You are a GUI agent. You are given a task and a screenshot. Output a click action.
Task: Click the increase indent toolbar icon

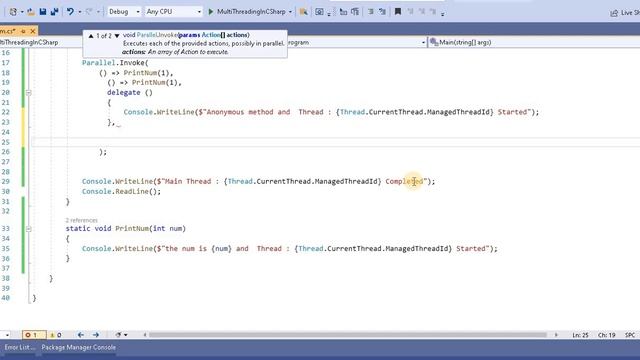click(x=355, y=12)
